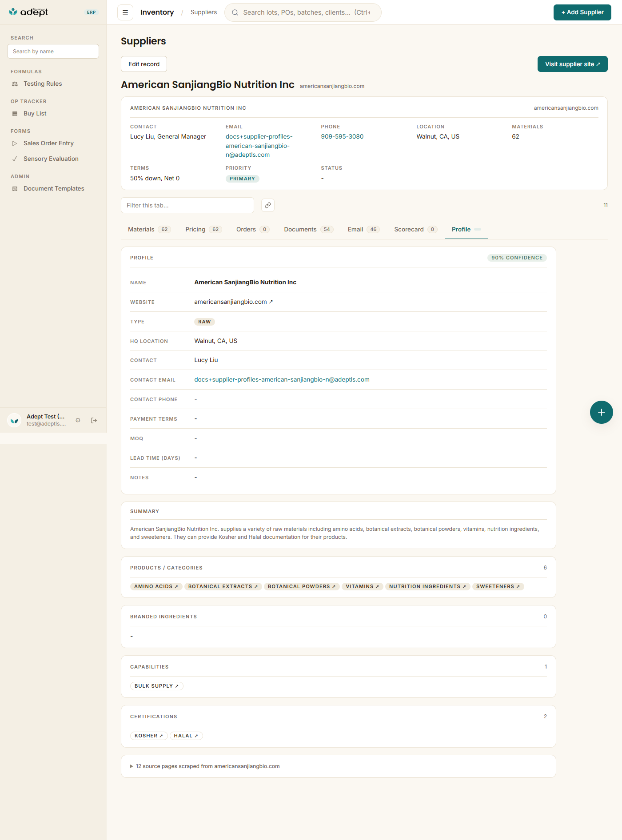Click the Botanical Powders category tag
The height and width of the screenshot is (840, 622).
pyautogui.click(x=302, y=586)
